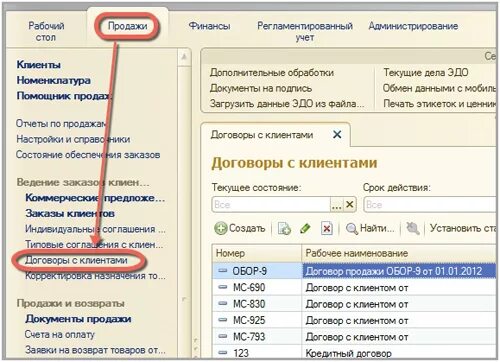Click the Текущее состояние input field
The image size is (500, 362).
click(271, 204)
